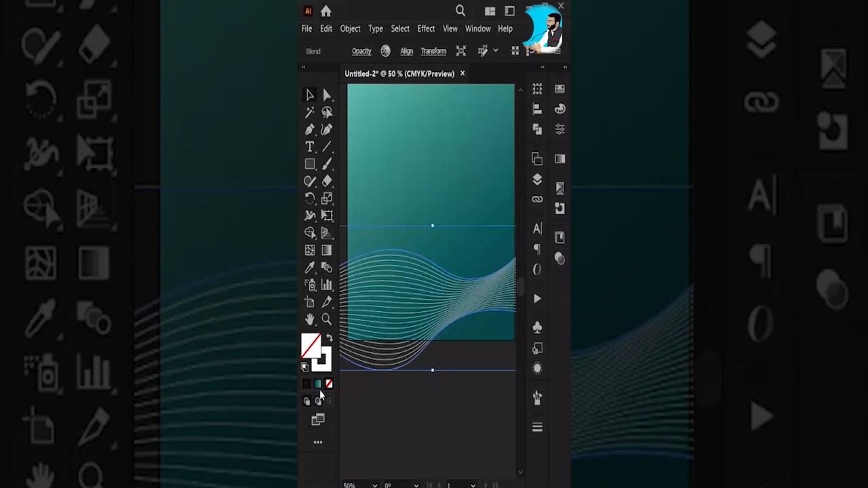This screenshot has height=488, width=868.
Task: Select the Hand tool
Action: pyautogui.click(x=310, y=319)
